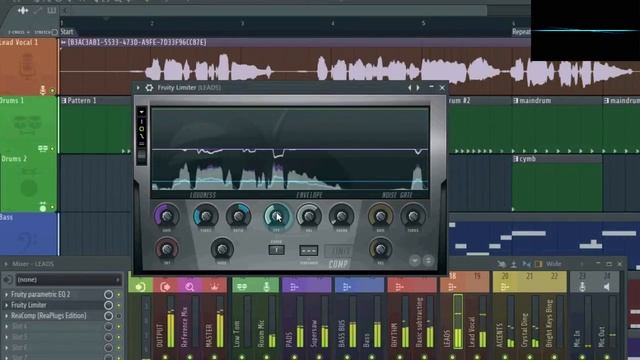Toggle the Drums 2 track mute LED

pyautogui.click(x=52, y=207)
